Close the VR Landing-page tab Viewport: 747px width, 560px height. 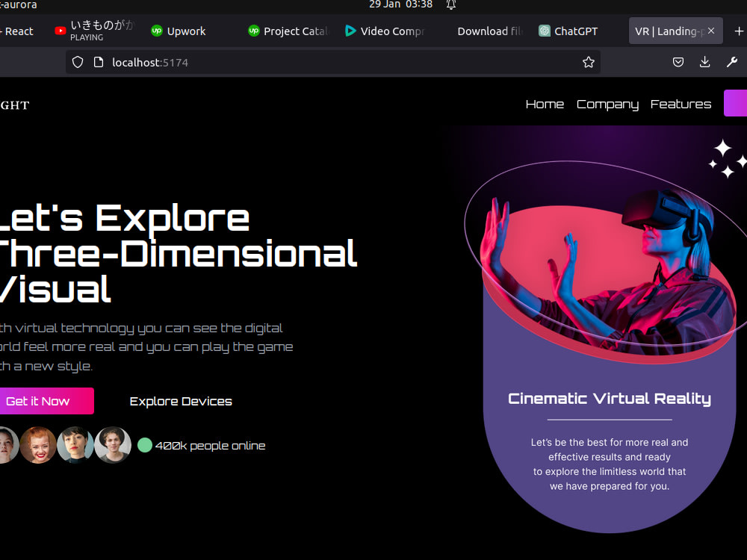[711, 31]
